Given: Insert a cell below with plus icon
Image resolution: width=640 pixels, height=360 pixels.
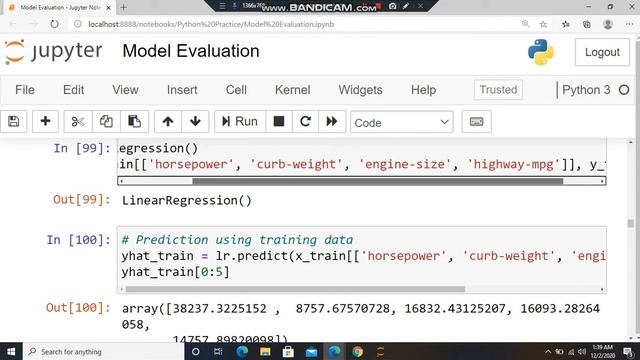Looking at the screenshot, I should pos(45,121).
